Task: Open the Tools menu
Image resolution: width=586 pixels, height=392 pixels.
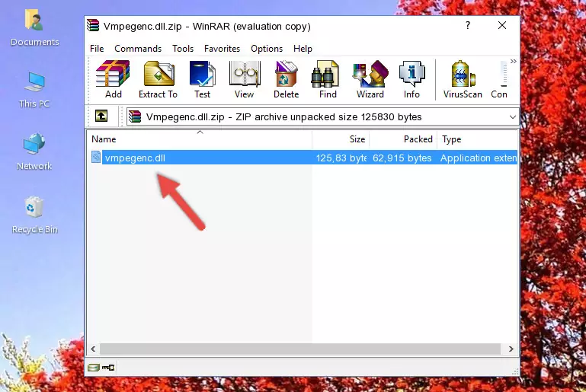Action: [x=183, y=49]
